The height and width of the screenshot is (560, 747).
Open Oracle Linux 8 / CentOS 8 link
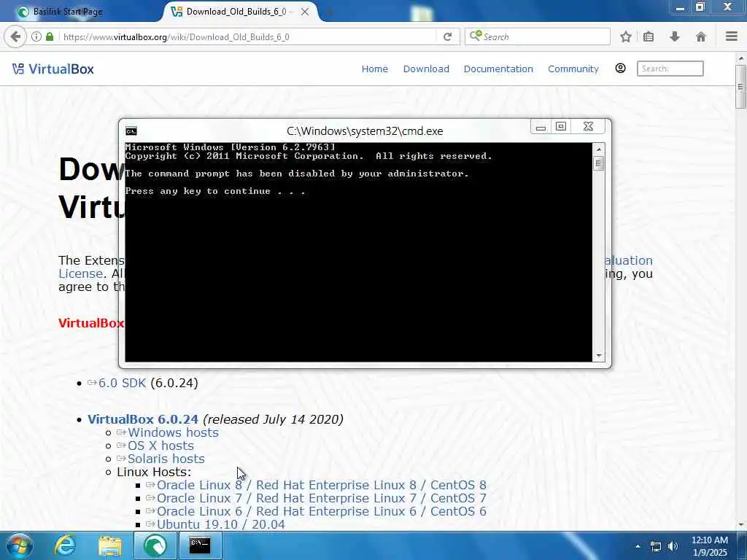[322, 485]
